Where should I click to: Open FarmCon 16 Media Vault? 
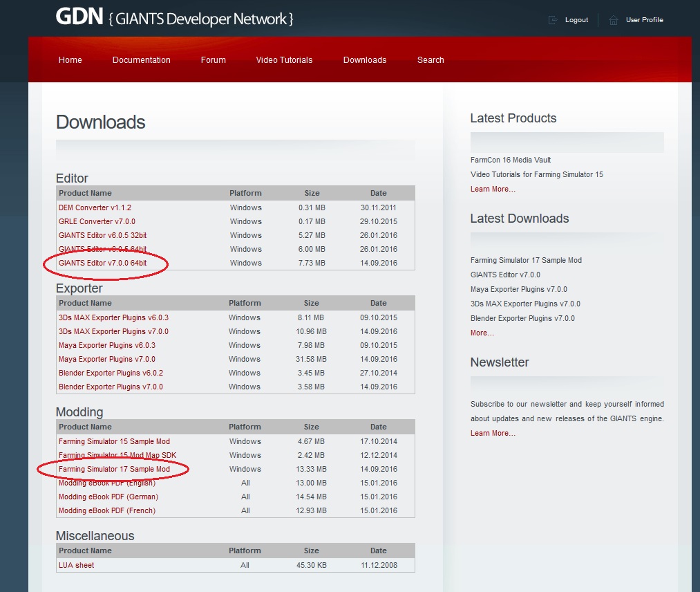point(511,160)
